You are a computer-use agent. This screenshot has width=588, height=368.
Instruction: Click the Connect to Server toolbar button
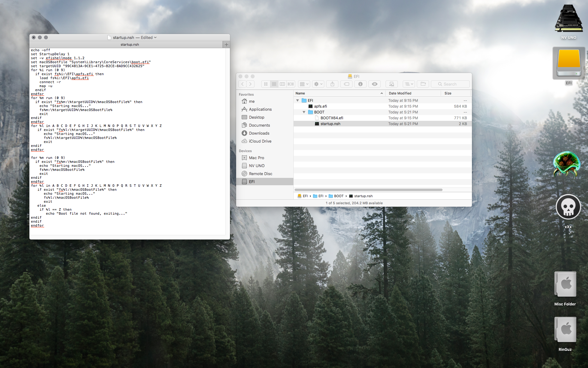pos(391,84)
